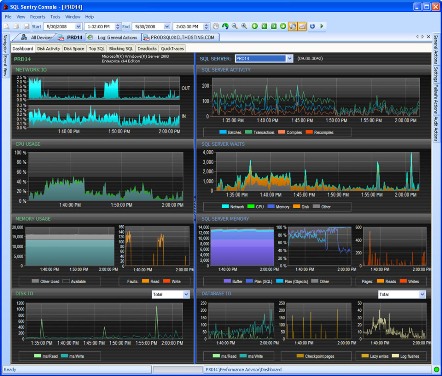
Task: Switch to the QuickTraces tab
Action: (172, 49)
